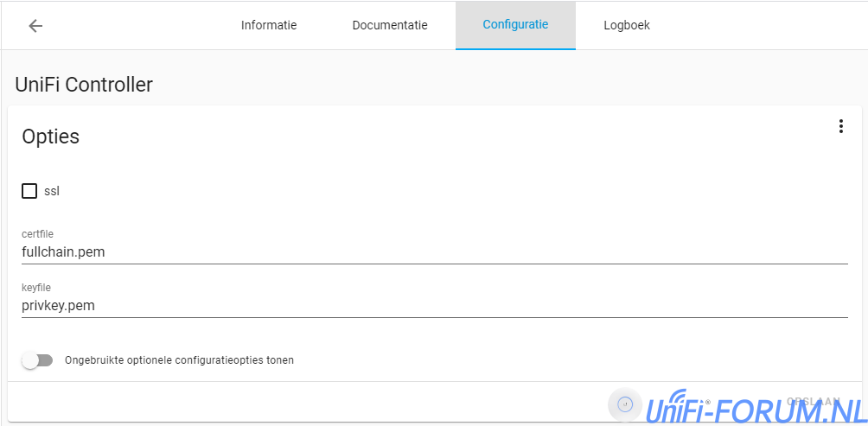The height and width of the screenshot is (426, 868).
Task: Click the small keyfile field label
Action: (36, 287)
